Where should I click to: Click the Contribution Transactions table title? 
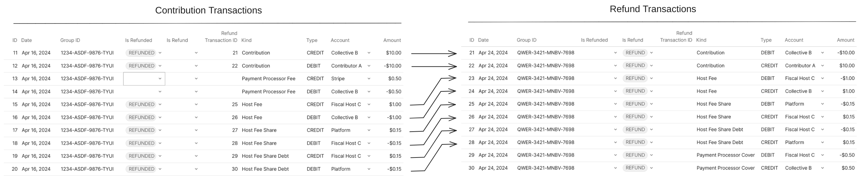(x=208, y=10)
